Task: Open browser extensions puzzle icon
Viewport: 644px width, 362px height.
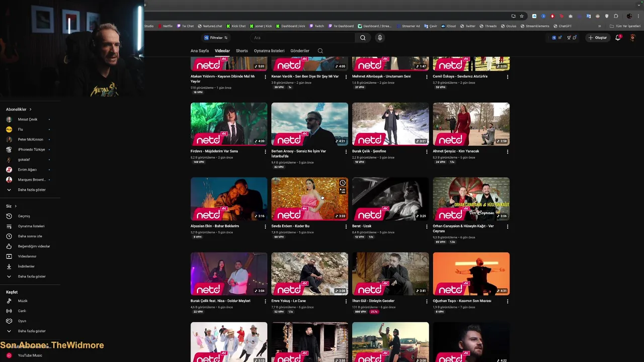Action: [616, 16]
